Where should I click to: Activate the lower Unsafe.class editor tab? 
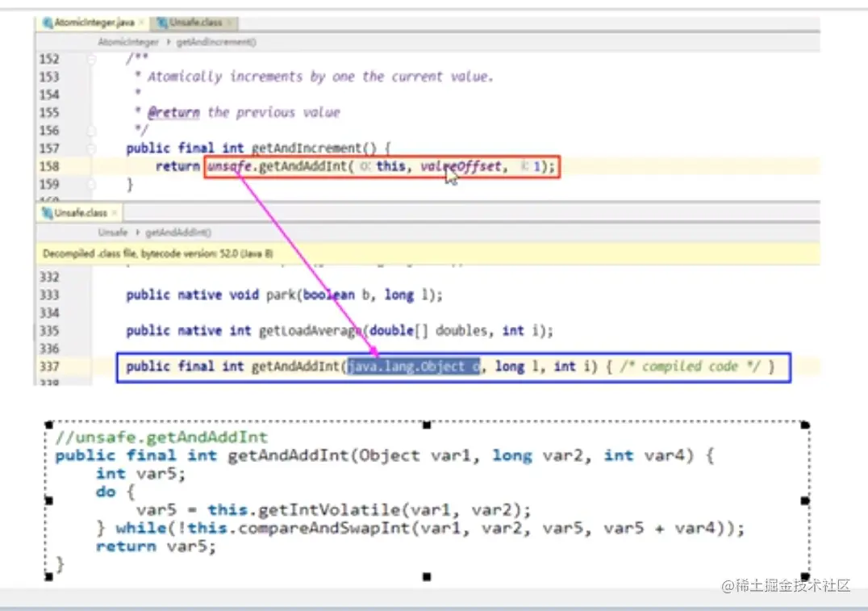79,213
